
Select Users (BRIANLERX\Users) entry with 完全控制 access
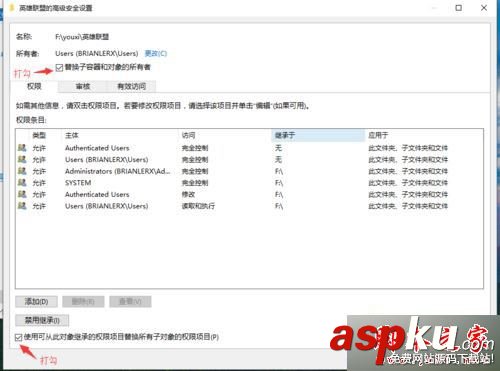[x=107, y=159]
